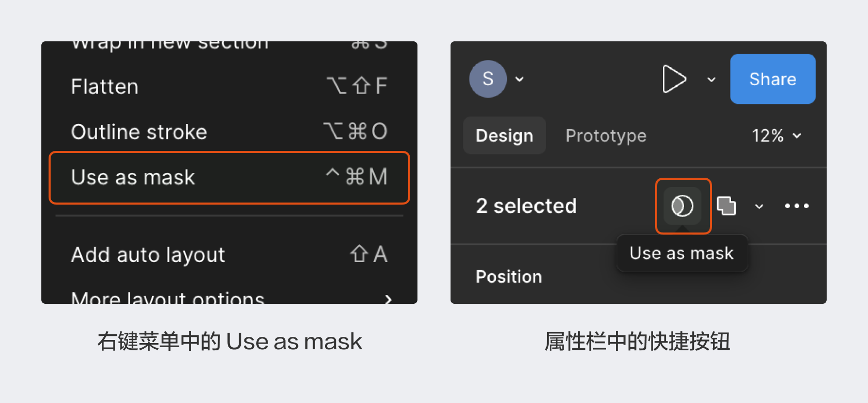Select Outline stroke in the menu
868x403 pixels.
[x=229, y=132]
